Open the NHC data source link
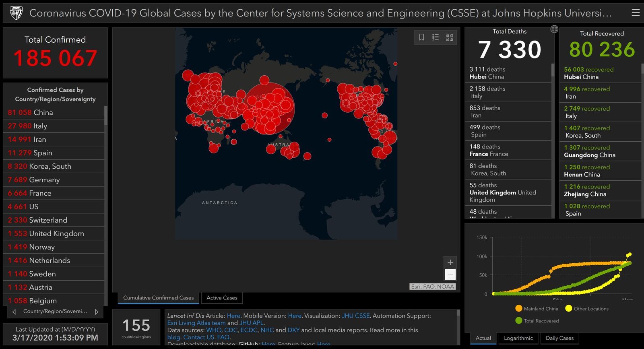The width and height of the screenshot is (644, 349). tap(267, 330)
